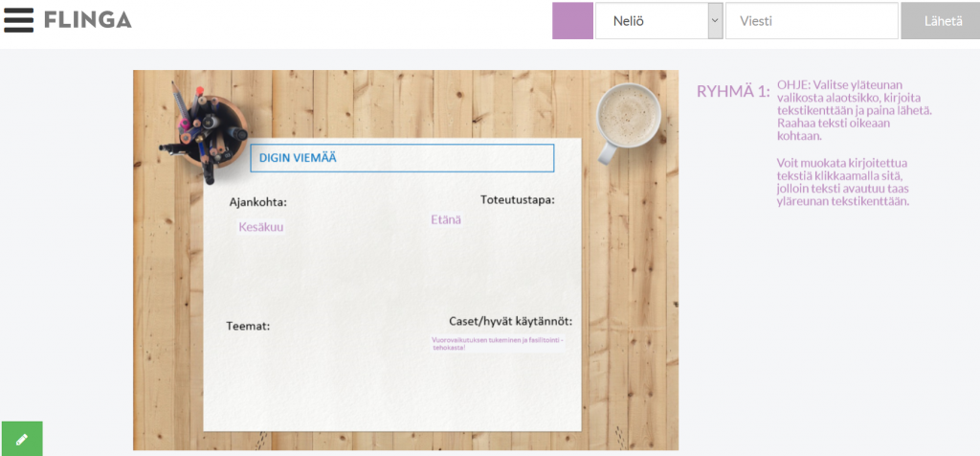The image size is (980, 456).
Task: Focus the Viesti message field
Action: click(x=811, y=21)
